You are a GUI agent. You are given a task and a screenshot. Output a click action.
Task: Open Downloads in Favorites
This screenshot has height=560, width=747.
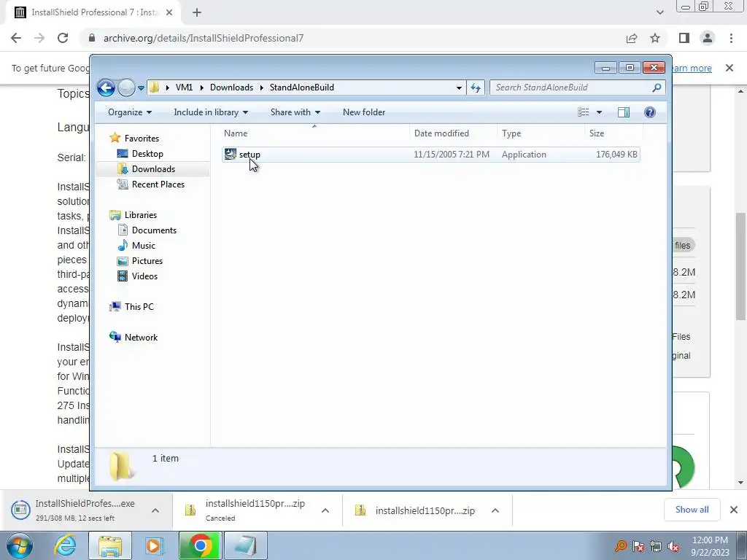click(153, 169)
